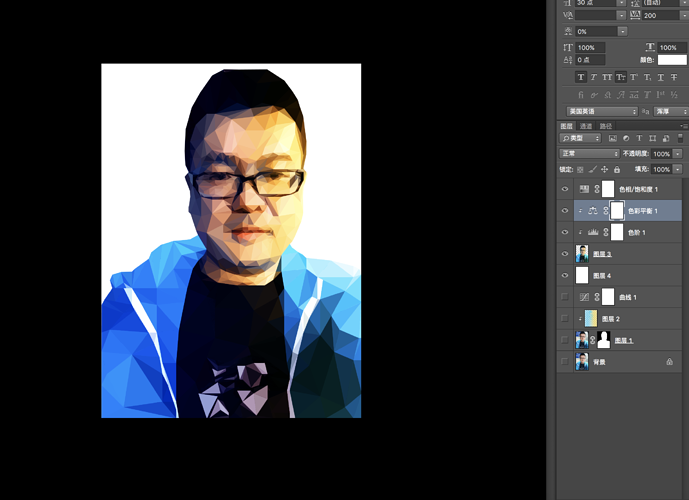Toggle Small Caps text style
Image resolution: width=689 pixels, height=500 pixels.
[x=620, y=77]
